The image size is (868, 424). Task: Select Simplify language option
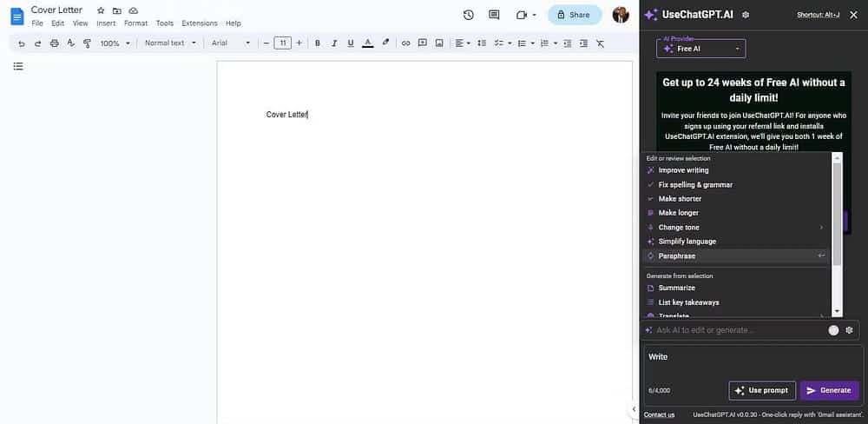tap(736, 241)
